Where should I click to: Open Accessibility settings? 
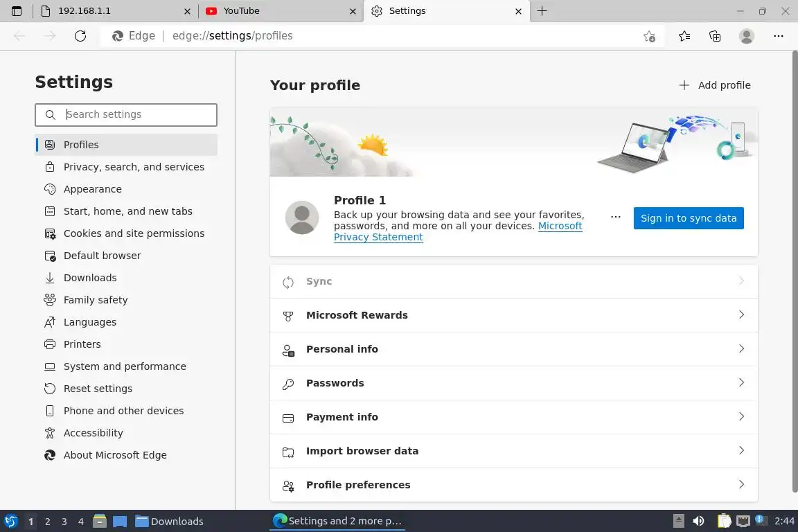coord(125,433)
